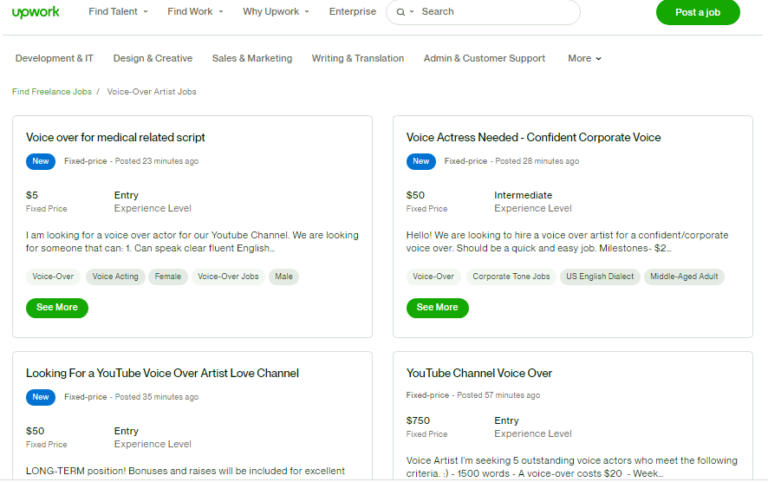The image size is (768, 482).
Task: Select the Middle-Aged Adult tag
Action: click(684, 277)
